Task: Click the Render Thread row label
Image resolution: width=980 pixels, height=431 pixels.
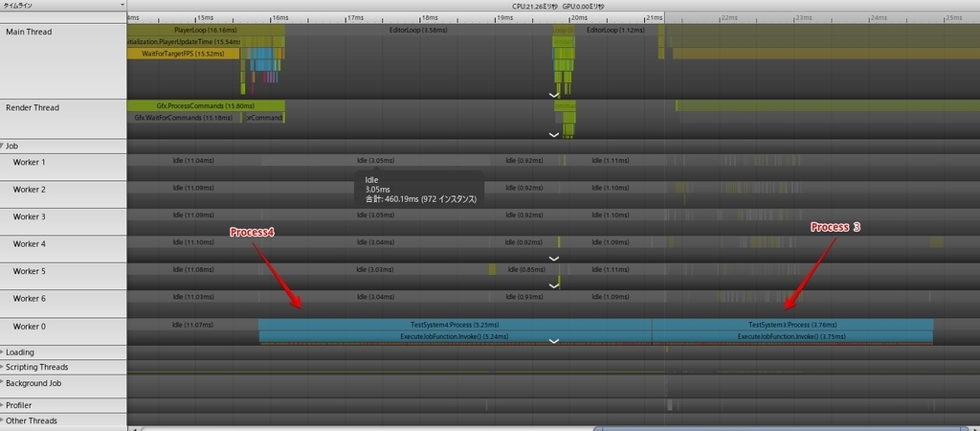Action: tap(33, 107)
